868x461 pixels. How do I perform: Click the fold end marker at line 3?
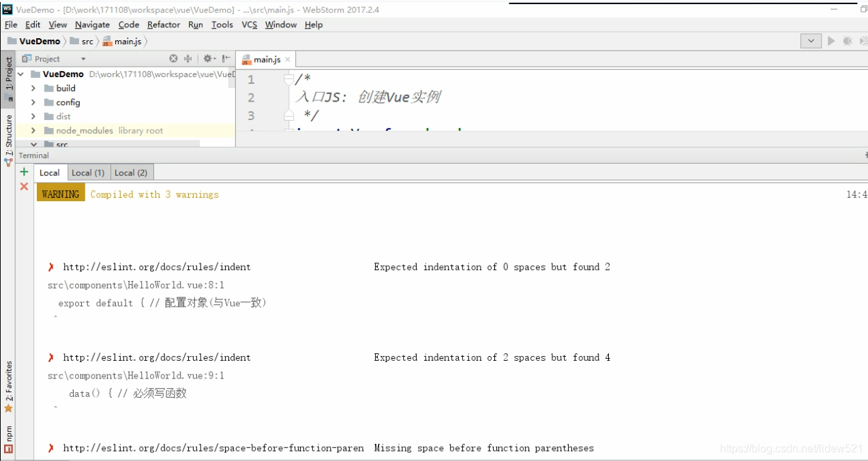tap(289, 115)
